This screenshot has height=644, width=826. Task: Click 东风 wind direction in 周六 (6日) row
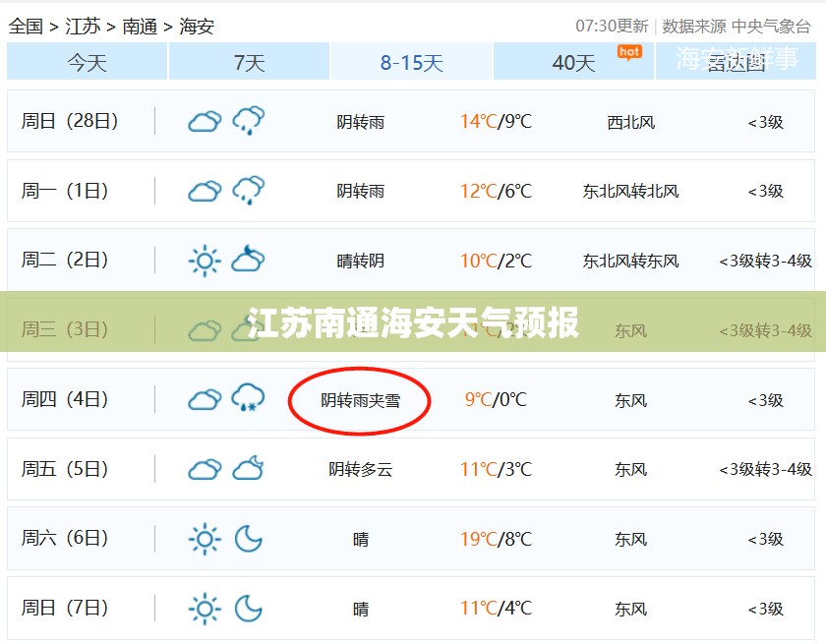pos(630,539)
